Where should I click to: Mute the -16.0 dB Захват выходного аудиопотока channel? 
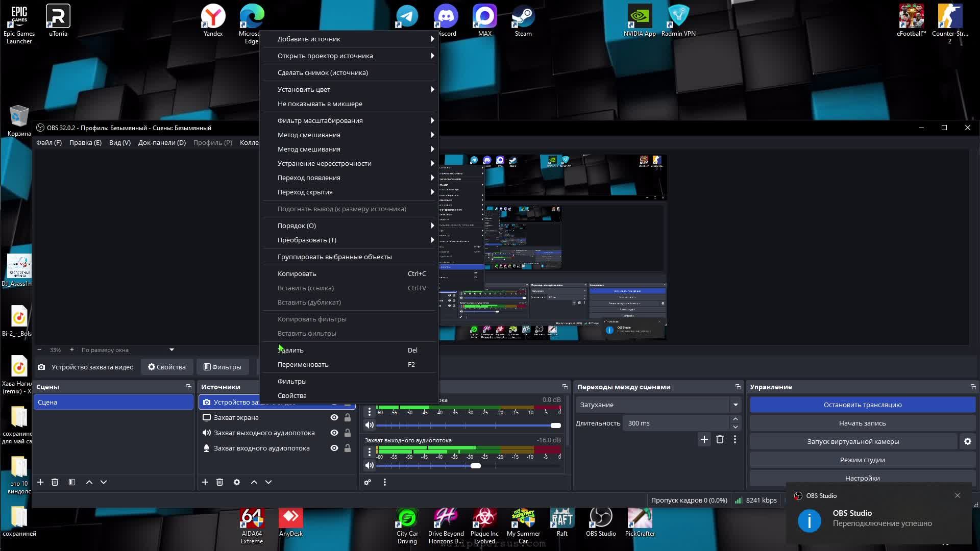click(370, 465)
